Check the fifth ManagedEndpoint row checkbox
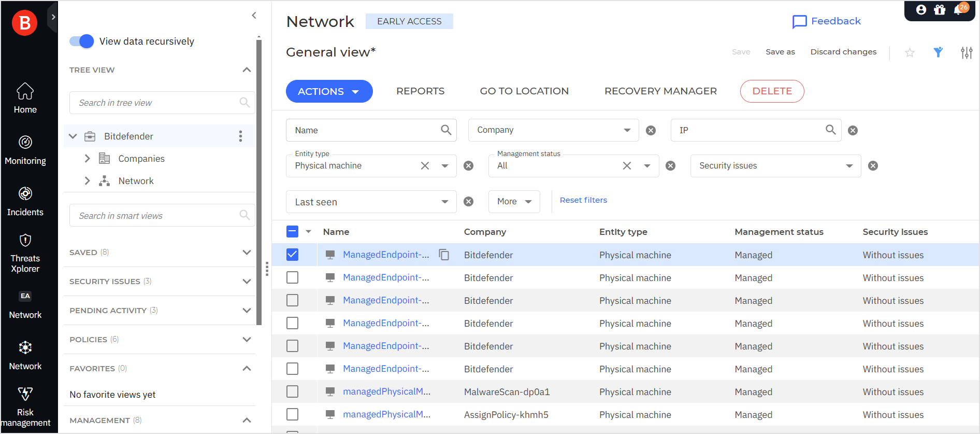980x434 pixels. 292,345
